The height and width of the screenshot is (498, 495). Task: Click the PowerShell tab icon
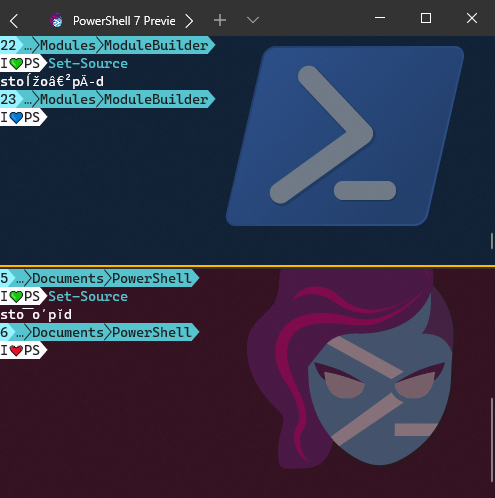[x=56, y=21]
